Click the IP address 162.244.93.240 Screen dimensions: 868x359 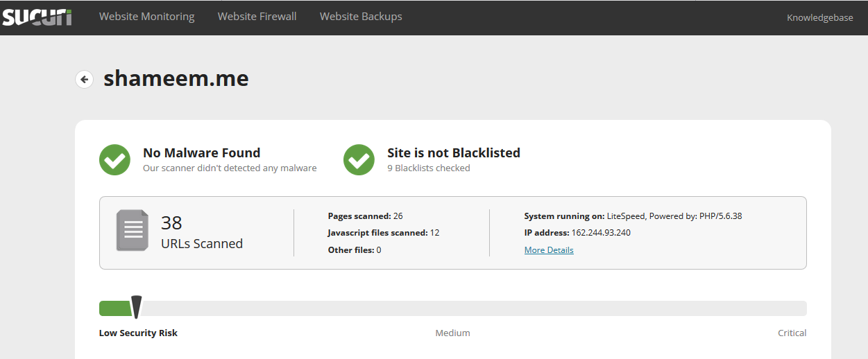tap(601, 233)
